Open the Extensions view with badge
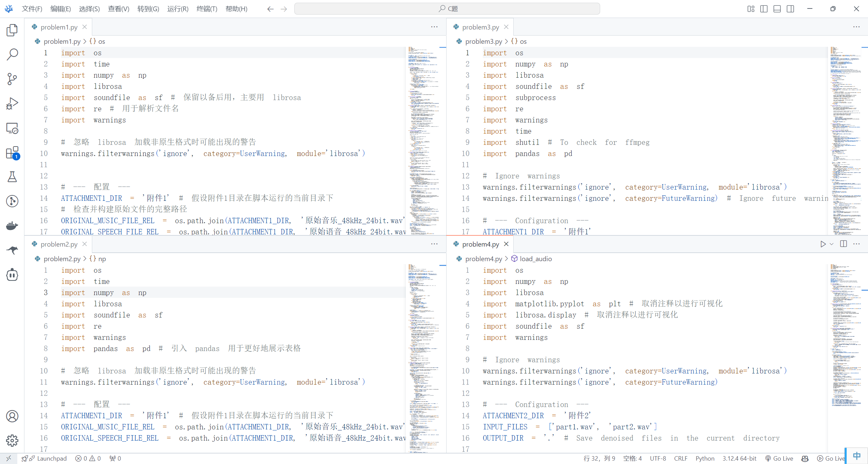868x464 pixels. pyautogui.click(x=12, y=153)
